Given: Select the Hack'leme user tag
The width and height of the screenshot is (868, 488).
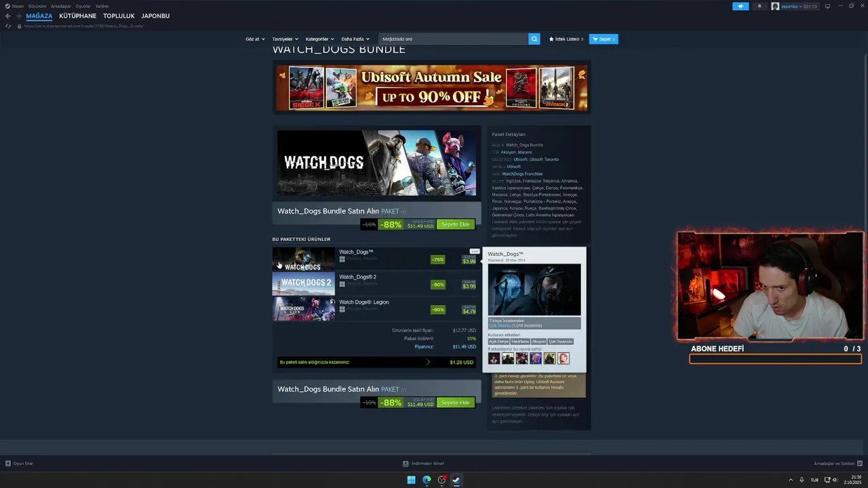Looking at the screenshot, I should pyautogui.click(x=521, y=342).
